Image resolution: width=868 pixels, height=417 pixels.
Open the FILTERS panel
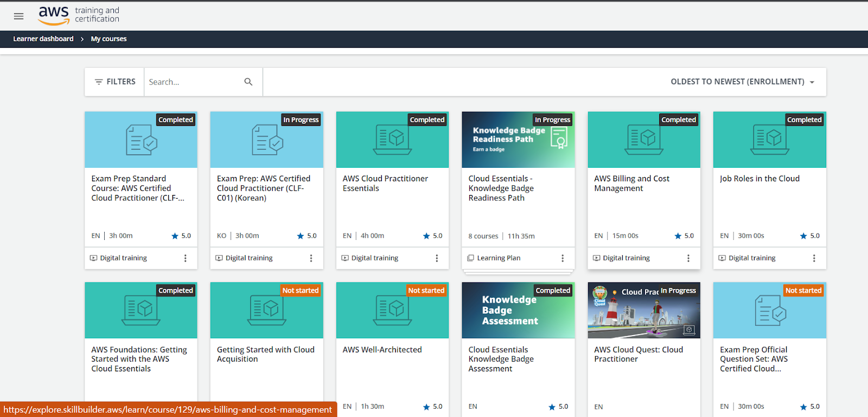(x=115, y=82)
